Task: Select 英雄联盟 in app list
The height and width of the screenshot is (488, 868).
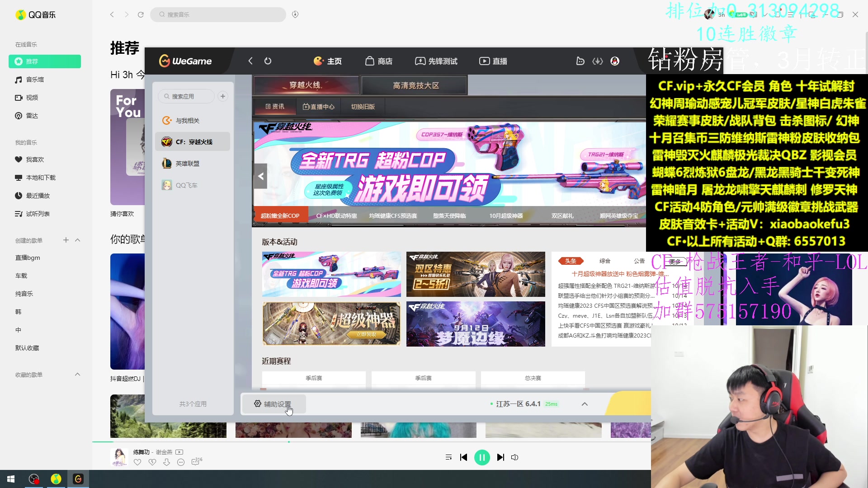Action: click(192, 164)
